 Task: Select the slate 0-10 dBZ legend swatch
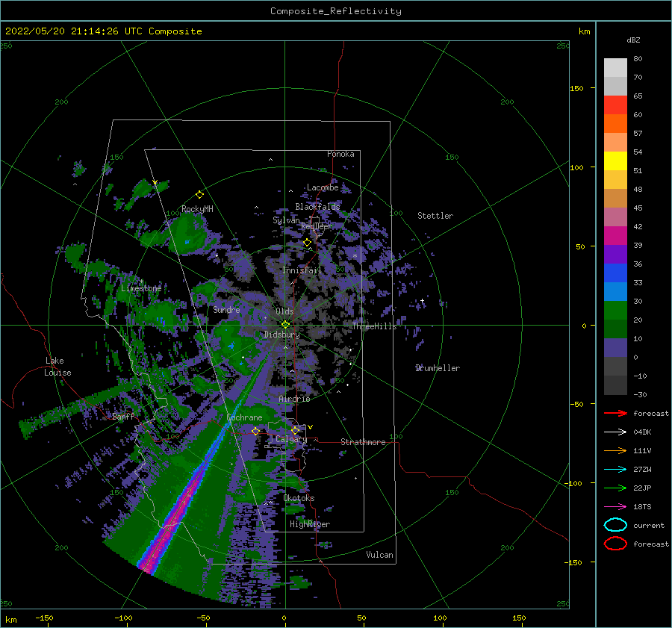615,348
